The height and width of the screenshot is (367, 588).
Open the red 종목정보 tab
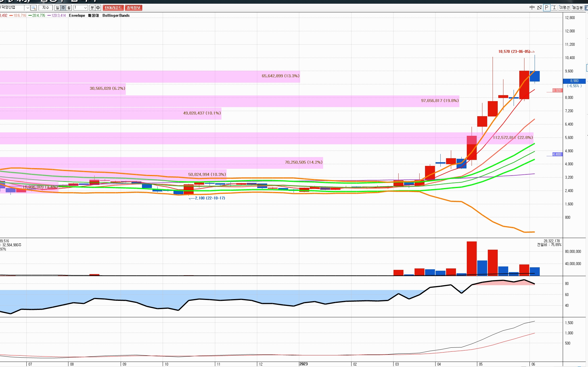pos(133,8)
